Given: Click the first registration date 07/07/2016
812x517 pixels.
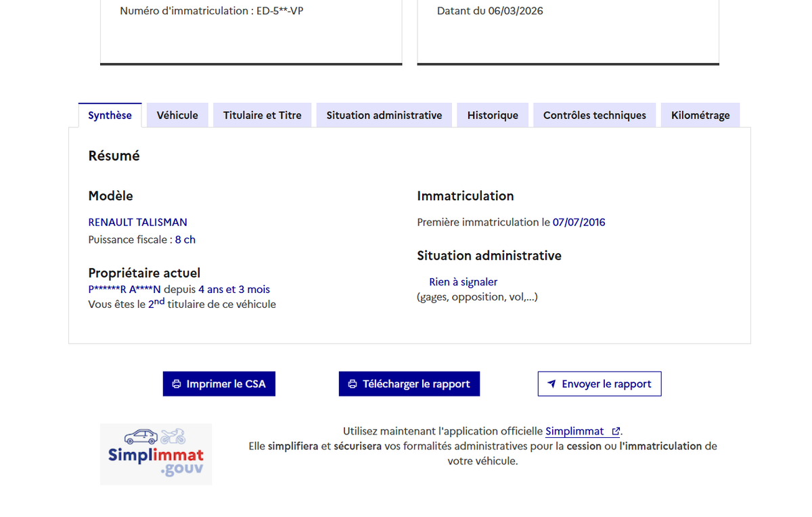Looking at the screenshot, I should point(579,222).
